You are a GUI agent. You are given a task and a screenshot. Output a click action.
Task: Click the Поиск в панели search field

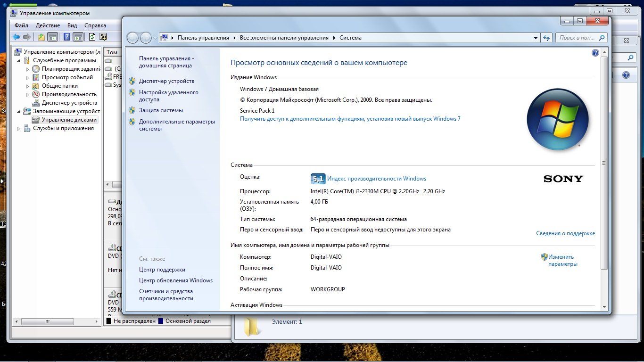tap(578, 38)
